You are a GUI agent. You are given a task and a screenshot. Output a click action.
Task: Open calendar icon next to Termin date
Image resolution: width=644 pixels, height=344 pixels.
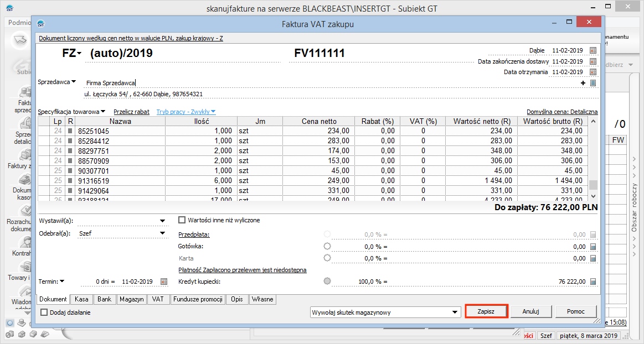[163, 282]
